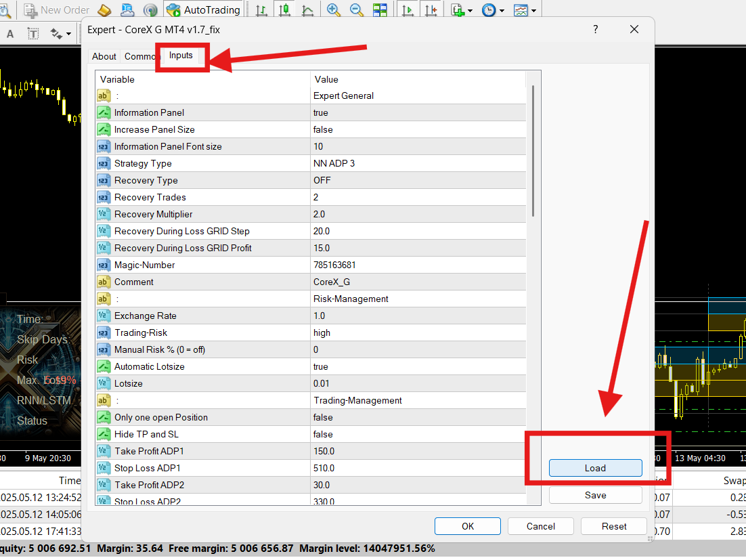Click the Load button
This screenshot has width=746, height=560.
pyautogui.click(x=595, y=468)
